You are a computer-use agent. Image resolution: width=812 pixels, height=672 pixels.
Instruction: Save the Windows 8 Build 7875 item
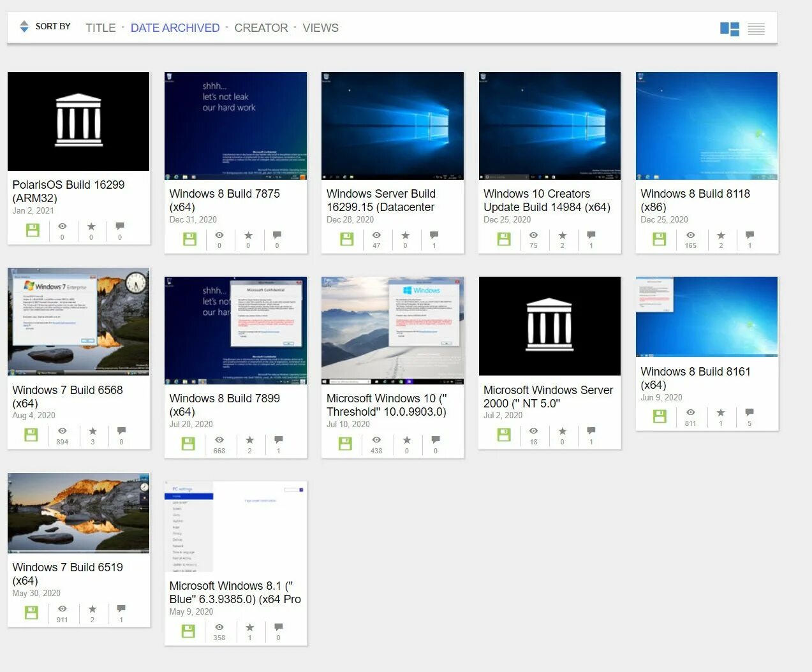tap(189, 237)
